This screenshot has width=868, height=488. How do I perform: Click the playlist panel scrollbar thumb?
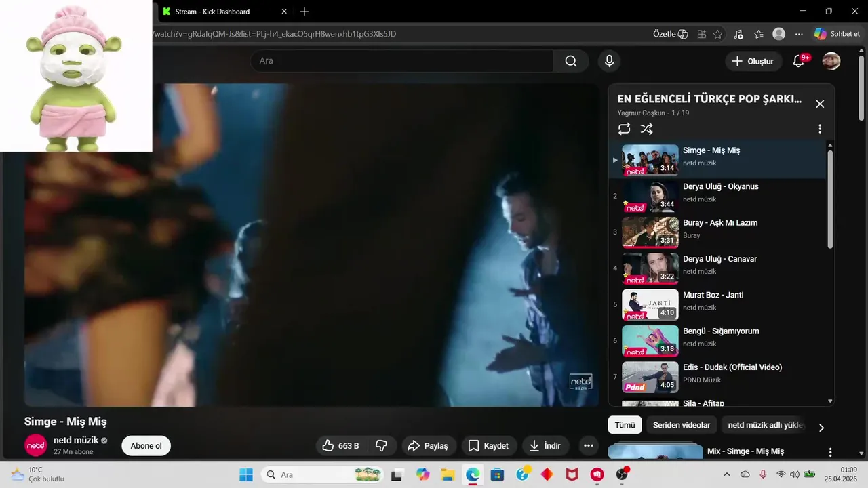(830, 199)
